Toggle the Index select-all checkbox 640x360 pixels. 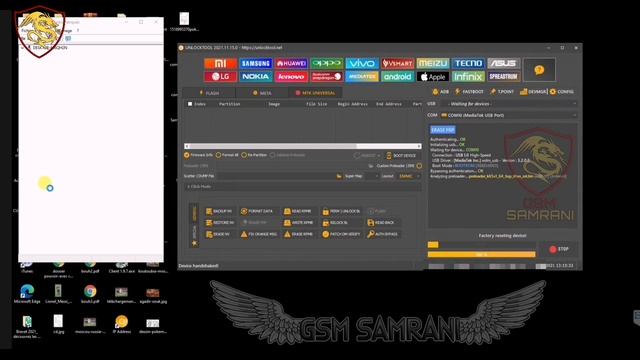click(190, 104)
